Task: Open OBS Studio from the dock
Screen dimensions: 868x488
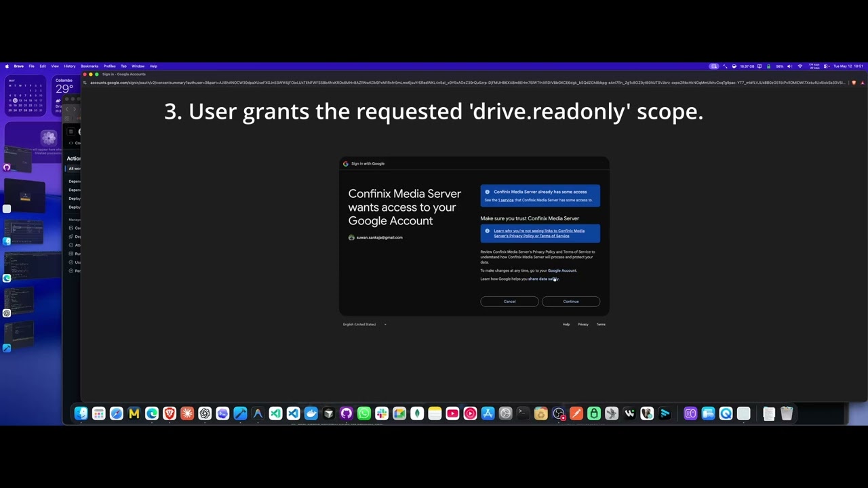Action: tap(559, 413)
